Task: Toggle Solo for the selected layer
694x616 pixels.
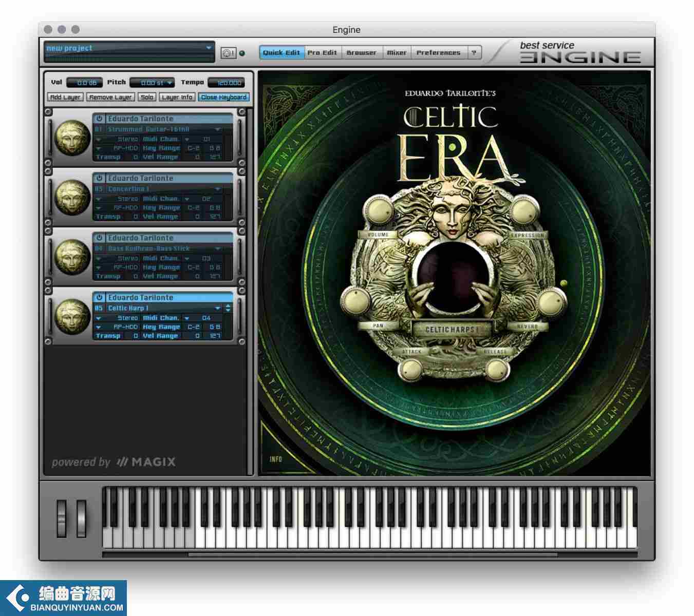Action: click(x=147, y=97)
